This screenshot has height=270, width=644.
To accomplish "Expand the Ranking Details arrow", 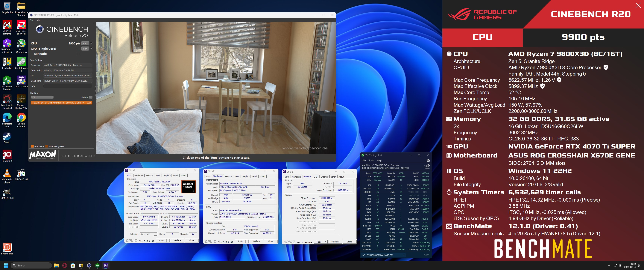I will (90, 97).
